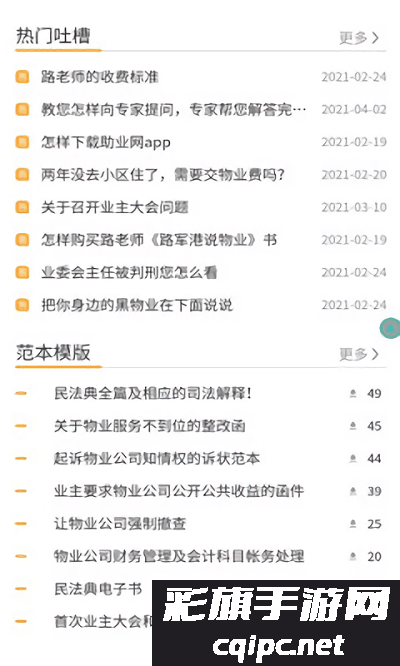Click date 2021-02-20 in 热门吐槽 list

pyautogui.click(x=354, y=175)
